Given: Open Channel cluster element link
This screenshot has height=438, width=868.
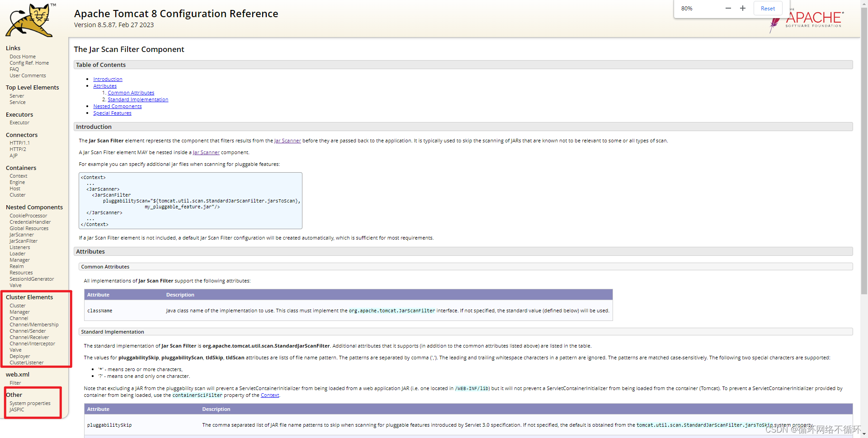Looking at the screenshot, I should pyautogui.click(x=19, y=318).
